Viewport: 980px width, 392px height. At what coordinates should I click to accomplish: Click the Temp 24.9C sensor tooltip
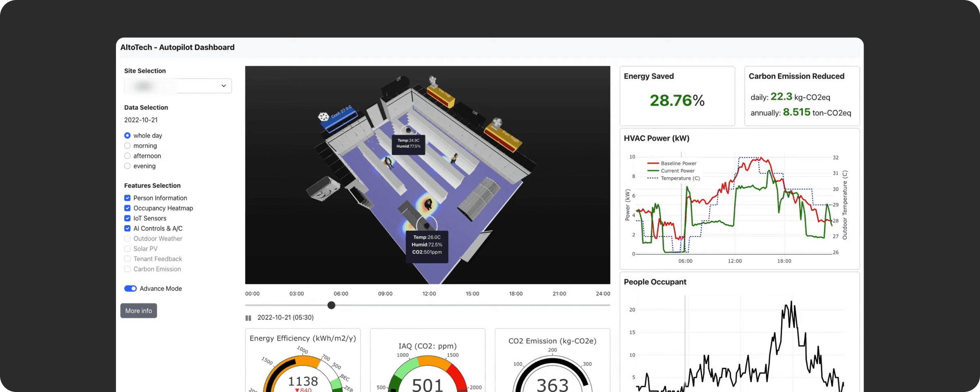pyautogui.click(x=408, y=145)
